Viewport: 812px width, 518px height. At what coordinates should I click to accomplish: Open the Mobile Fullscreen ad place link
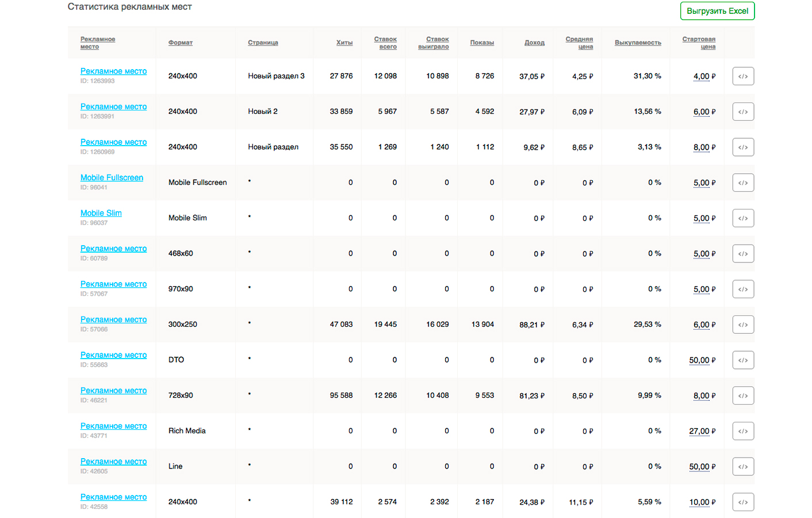112,178
